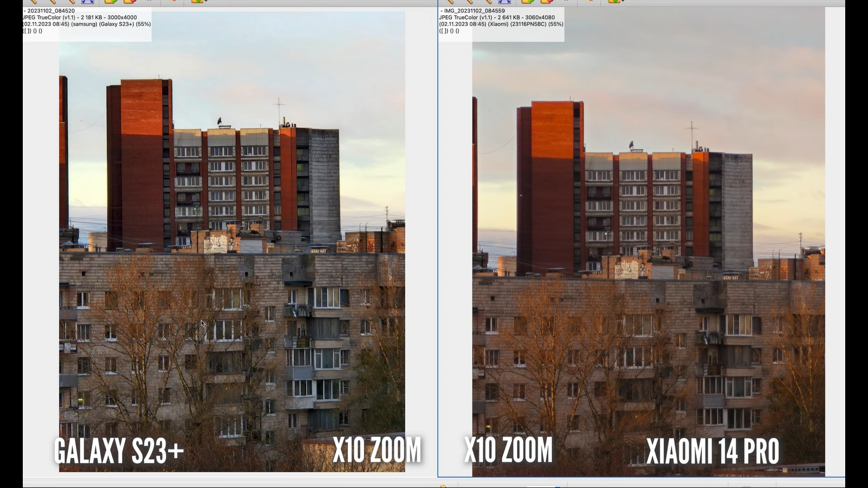The width and height of the screenshot is (868, 488).
Task: Select the Galaxy S23+ photo in left pane
Action: pos(232,241)
